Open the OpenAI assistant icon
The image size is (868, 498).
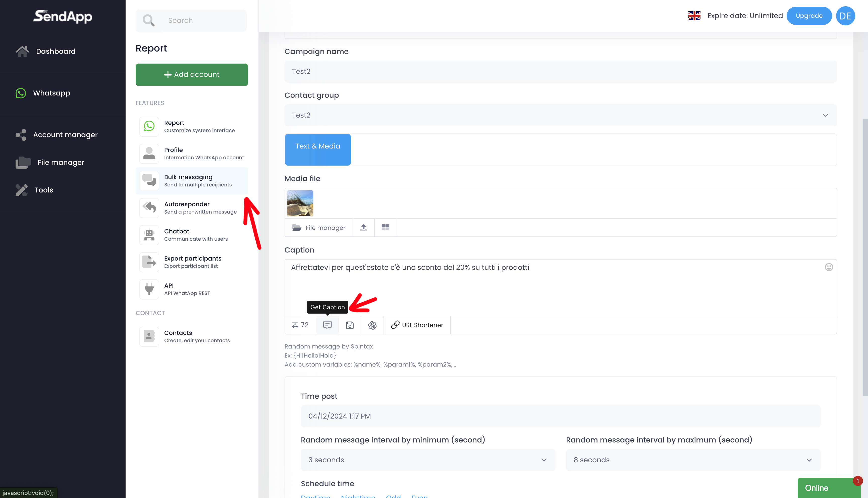372,325
